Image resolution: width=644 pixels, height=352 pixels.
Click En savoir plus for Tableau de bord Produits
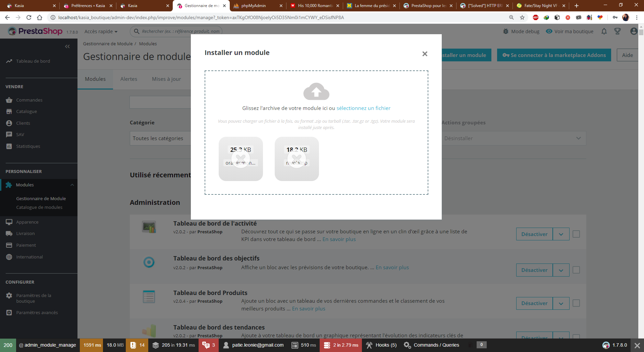309,308
